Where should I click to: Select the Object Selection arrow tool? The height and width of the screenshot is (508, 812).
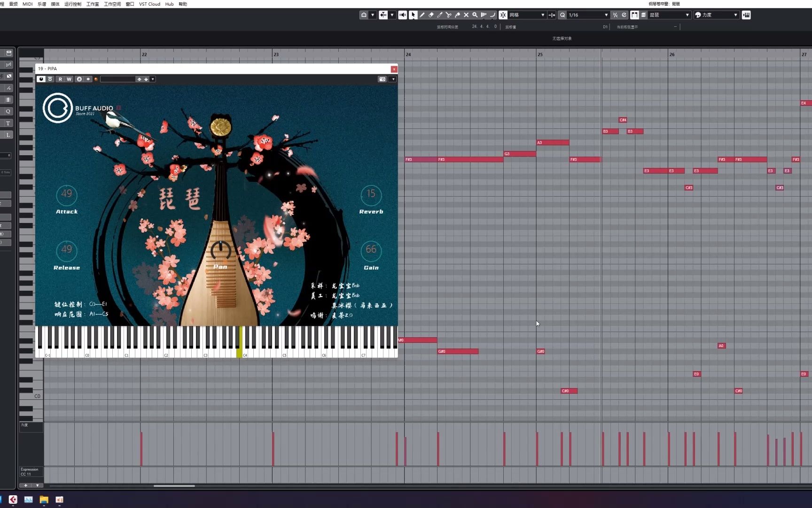click(413, 15)
